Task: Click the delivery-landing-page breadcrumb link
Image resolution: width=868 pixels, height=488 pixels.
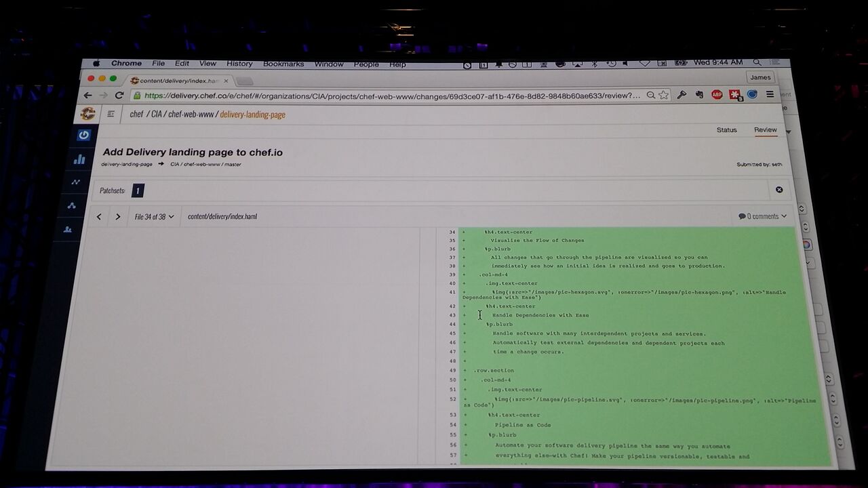Action: [x=252, y=115]
